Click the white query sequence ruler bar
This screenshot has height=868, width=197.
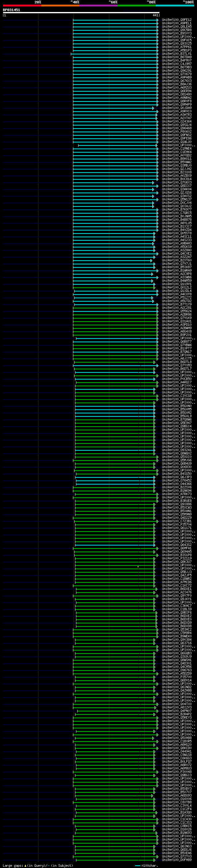tap(81, 12)
